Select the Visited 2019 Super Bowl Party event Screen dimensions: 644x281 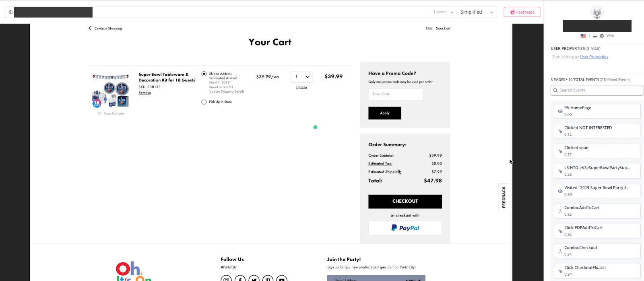click(x=597, y=191)
